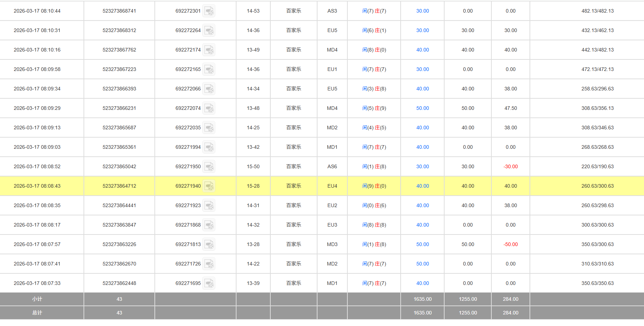Open video icon beside 692271994
The width and height of the screenshot is (644, 326).
tap(209, 147)
